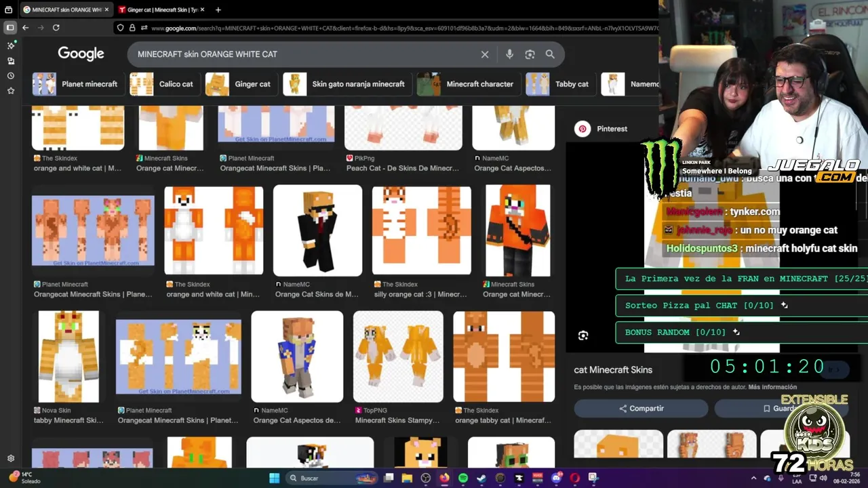This screenshot has height=488, width=868.
Task: Clear the Google search box with X
Action: [485, 54]
